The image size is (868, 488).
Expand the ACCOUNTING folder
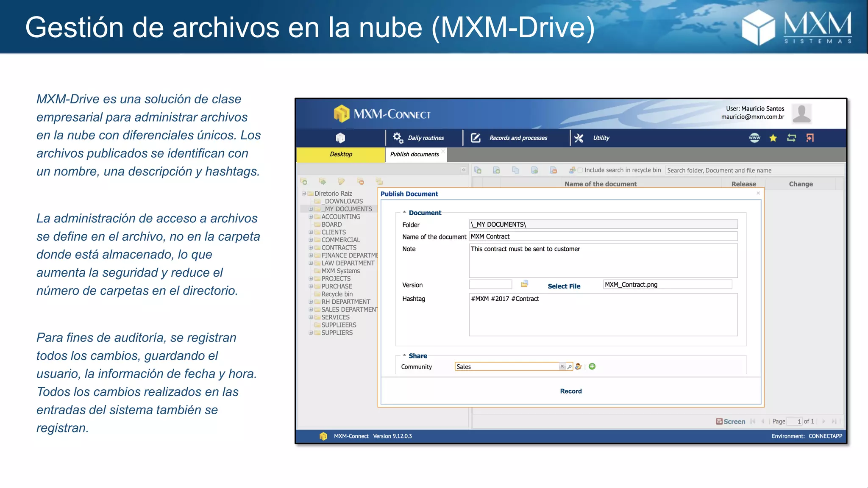311,216
